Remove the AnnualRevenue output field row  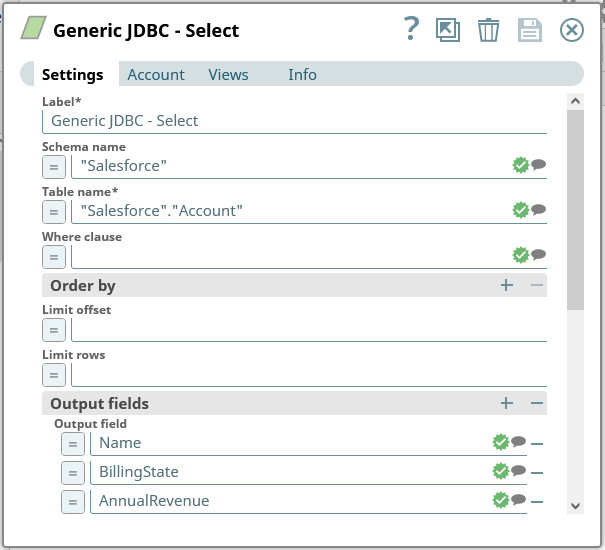tap(537, 502)
